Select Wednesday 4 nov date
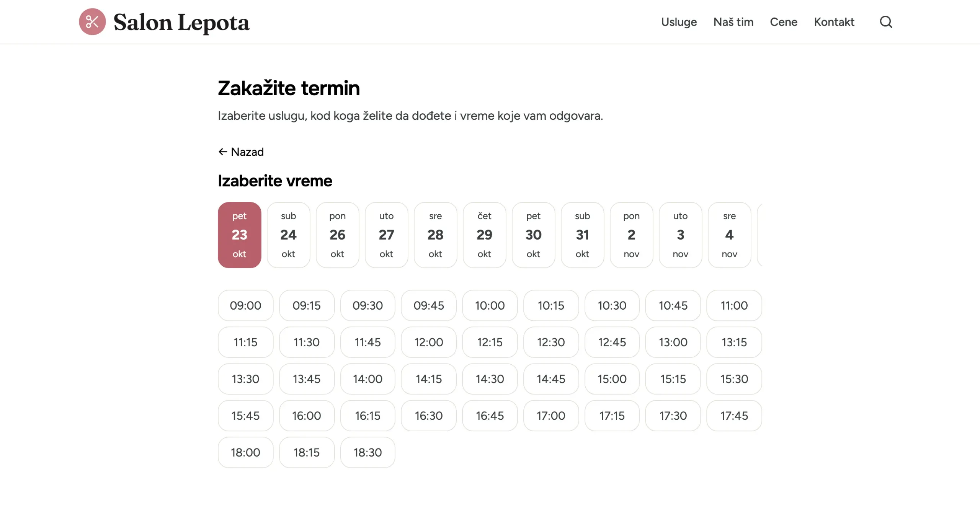This screenshot has width=980, height=517. click(729, 235)
